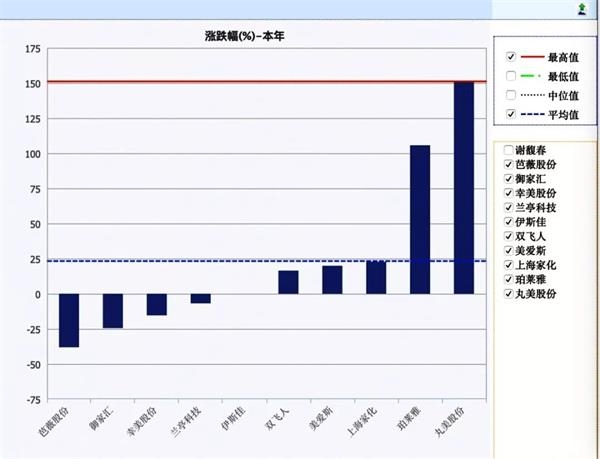Viewport: 600px width, 459px height.
Task: Select the 上海家化 bar in the chart
Action: [x=376, y=278]
